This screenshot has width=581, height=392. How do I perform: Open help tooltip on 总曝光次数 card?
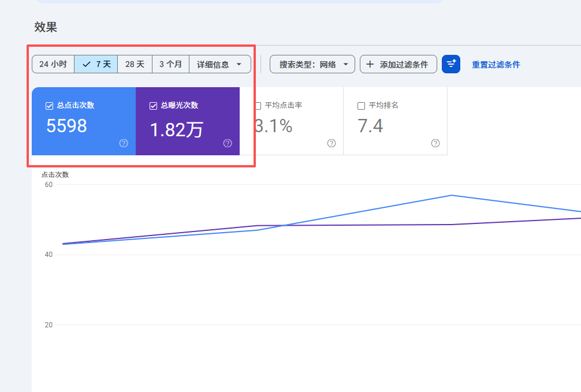click(228, 143)
